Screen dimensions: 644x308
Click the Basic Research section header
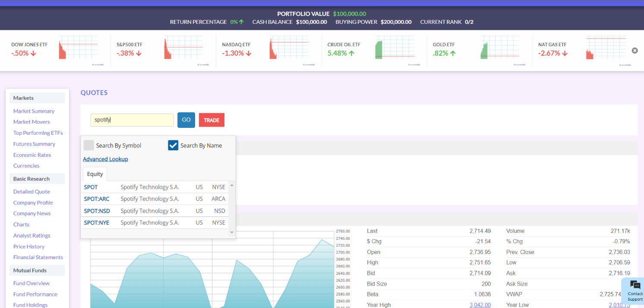point(37,179)
